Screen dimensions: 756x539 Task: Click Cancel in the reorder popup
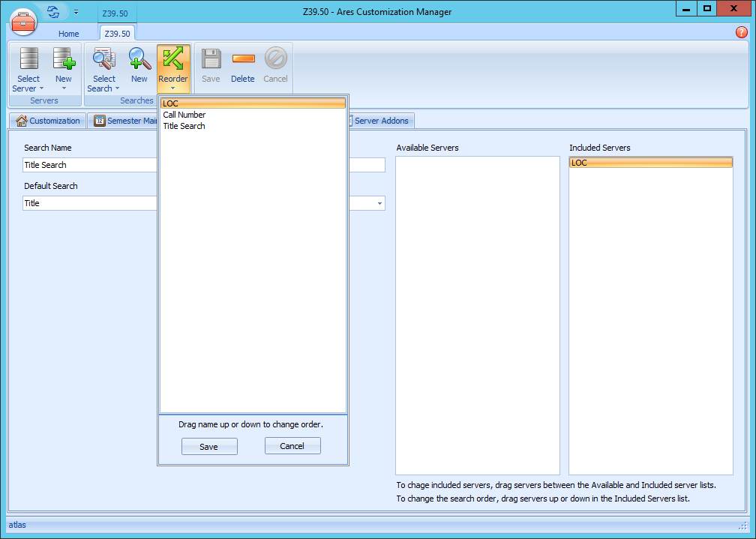pyautogui.click(x=292, y=446)
